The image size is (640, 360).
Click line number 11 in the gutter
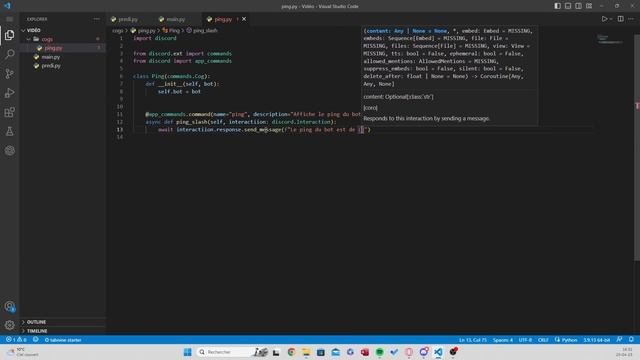pos(120,114)
